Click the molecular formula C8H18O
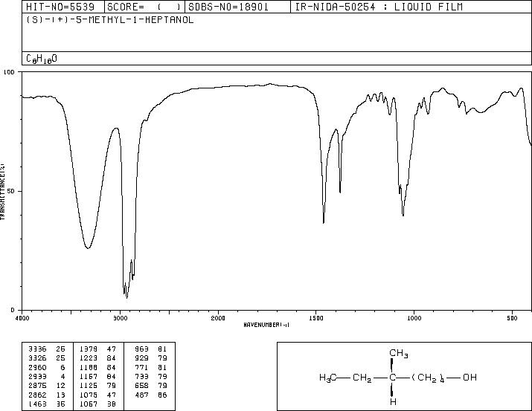Viewport: 532px width, 411px height. (x=42, y=59)
